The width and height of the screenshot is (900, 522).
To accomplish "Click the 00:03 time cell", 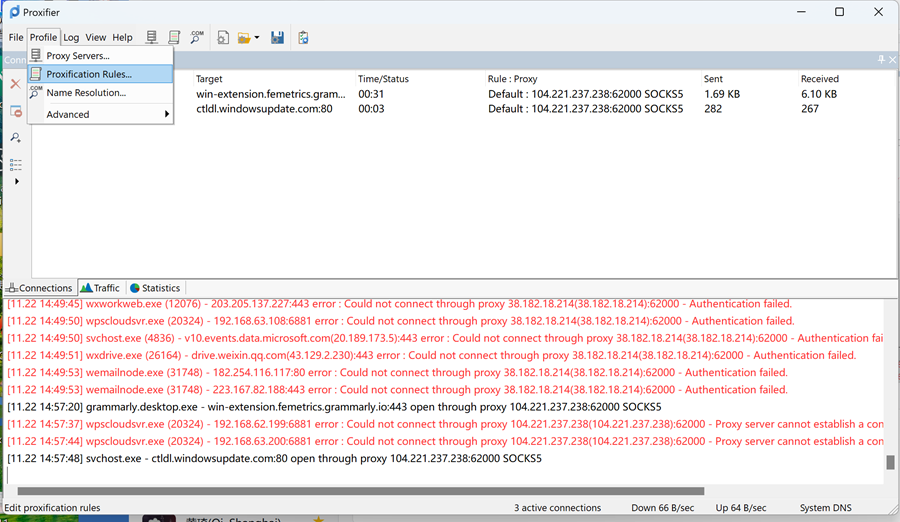I will click(x=371, y=109).
